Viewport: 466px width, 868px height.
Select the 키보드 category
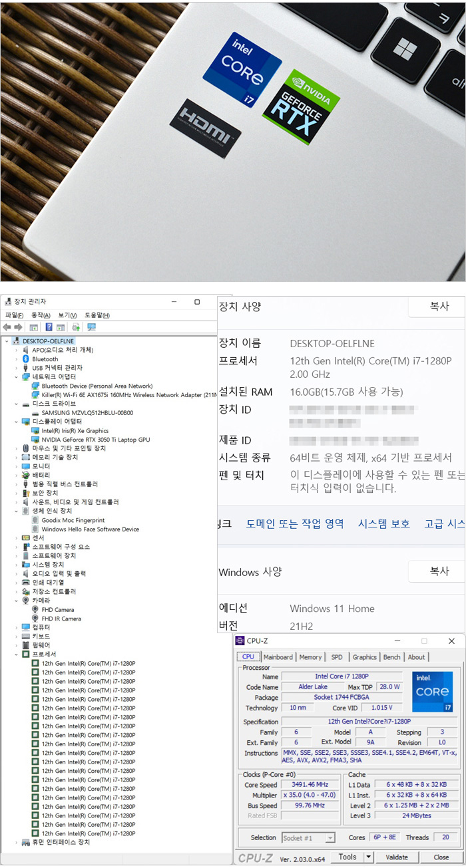coord(41,637)
